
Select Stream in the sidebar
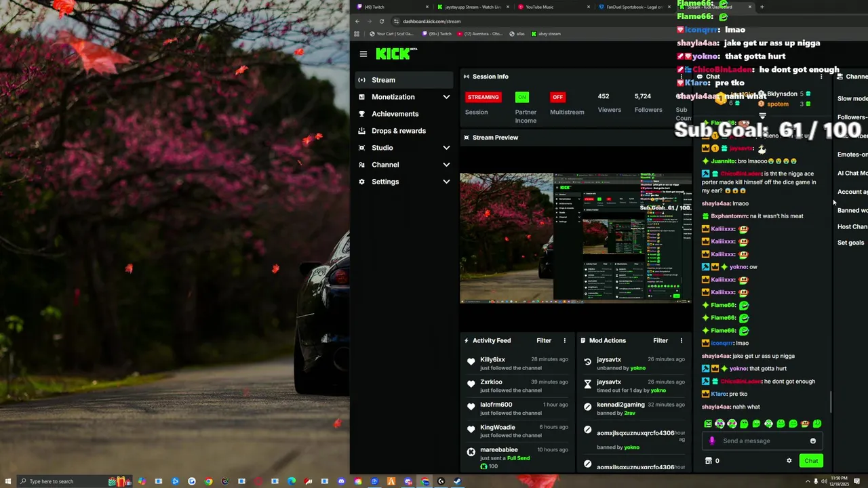404,80
